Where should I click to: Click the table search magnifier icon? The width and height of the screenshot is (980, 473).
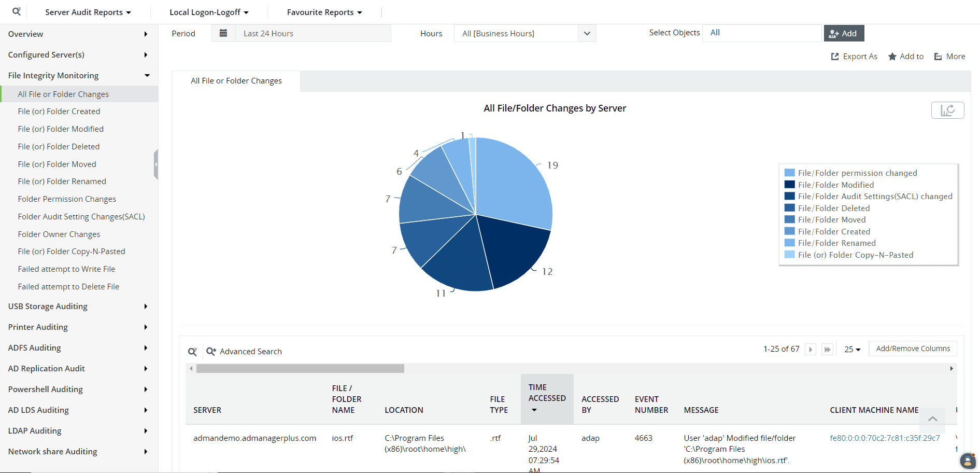(192, 352)
